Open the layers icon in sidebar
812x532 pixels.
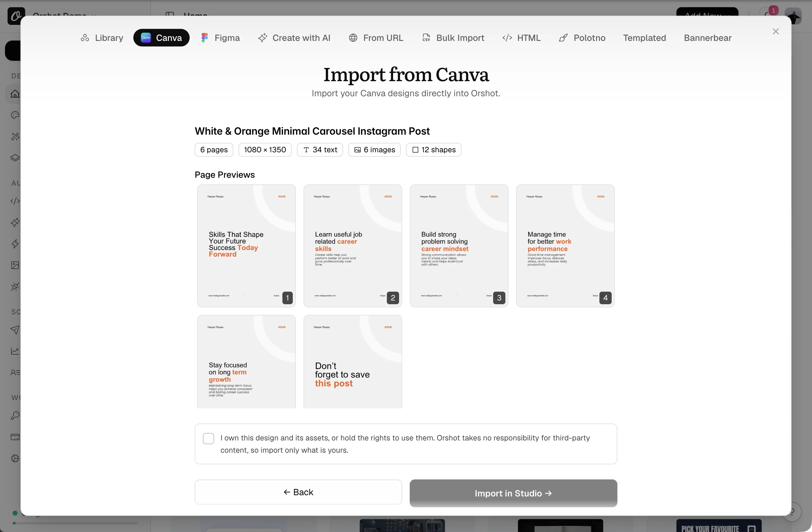(15, 158)
